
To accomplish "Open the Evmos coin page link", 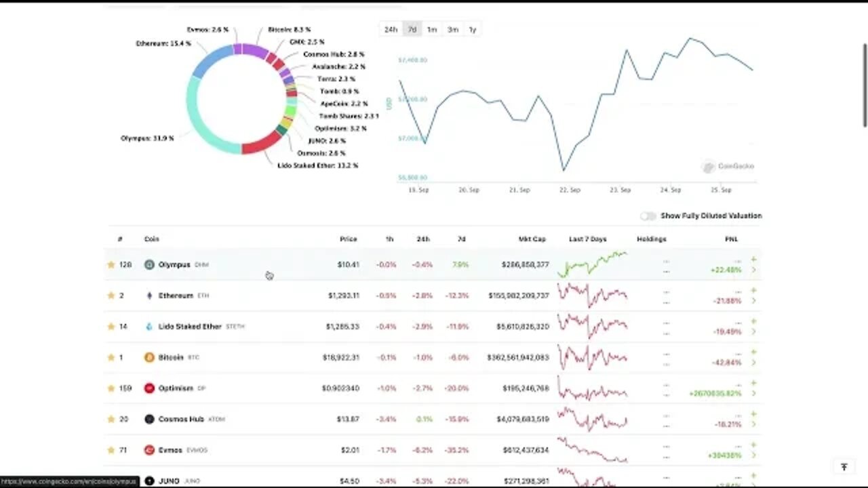I will tap(170, 450).
